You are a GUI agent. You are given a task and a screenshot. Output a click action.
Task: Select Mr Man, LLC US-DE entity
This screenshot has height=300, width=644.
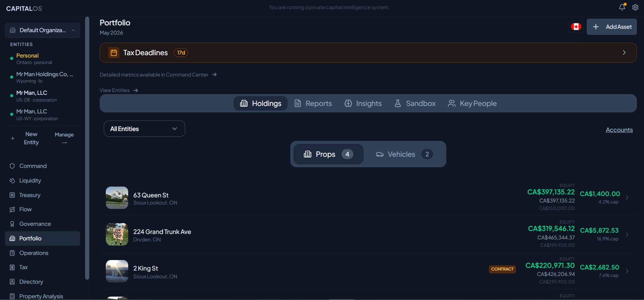point(42,96)
